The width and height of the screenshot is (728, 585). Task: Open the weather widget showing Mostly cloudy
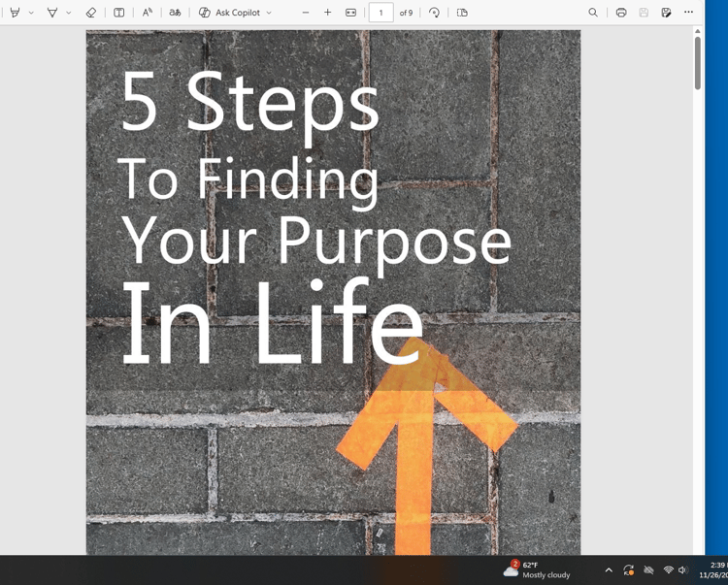click(537, 569)
